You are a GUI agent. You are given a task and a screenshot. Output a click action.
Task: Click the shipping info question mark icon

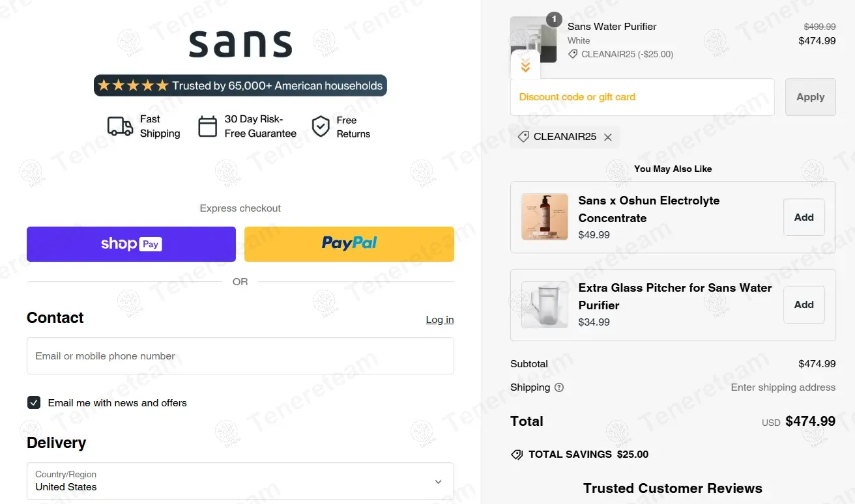pos(559,387)
